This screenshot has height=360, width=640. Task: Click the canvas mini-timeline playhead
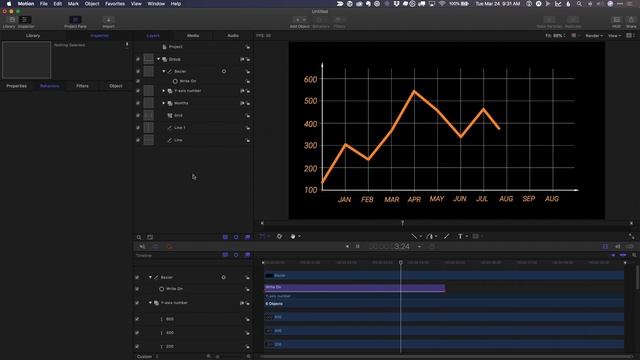pos(402,223)
